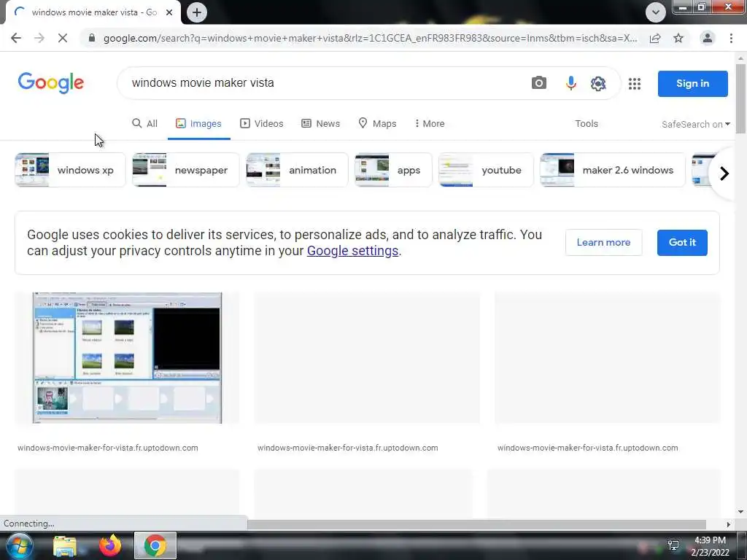Select the newspaper suggestion chip
747x560 pixels.
coord(186,170)
